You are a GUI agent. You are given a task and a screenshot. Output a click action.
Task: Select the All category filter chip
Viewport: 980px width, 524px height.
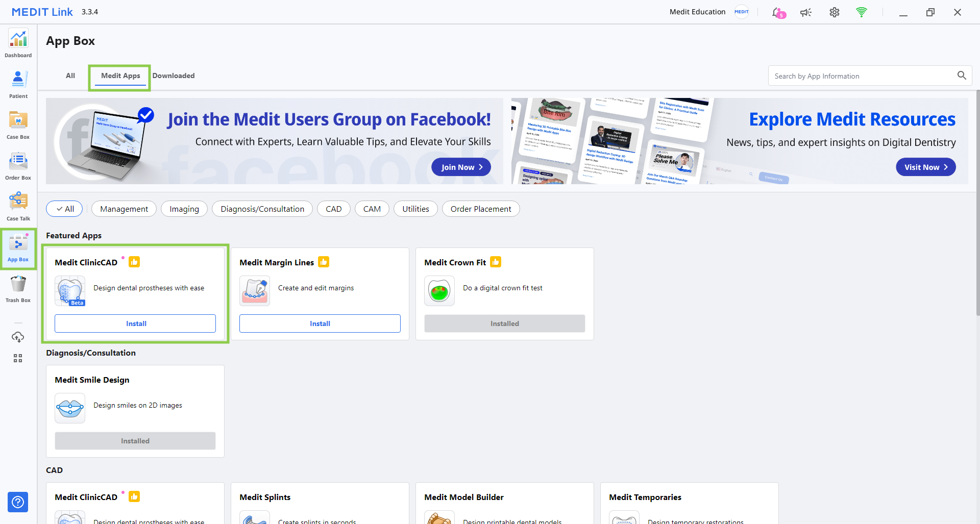tap(64, 209)
